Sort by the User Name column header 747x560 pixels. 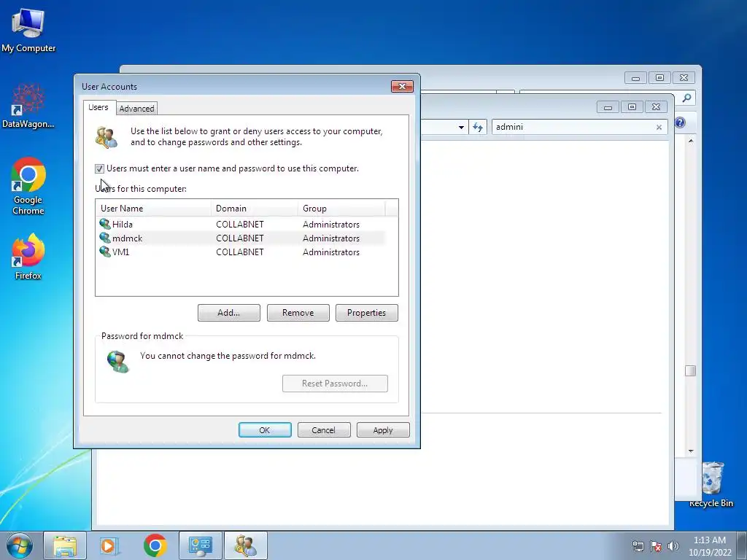[153, 208]
